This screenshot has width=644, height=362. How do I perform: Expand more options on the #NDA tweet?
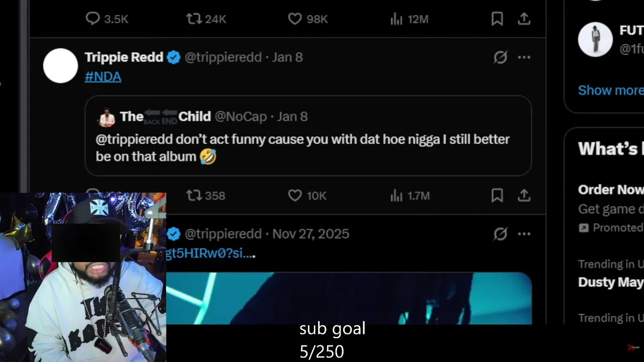coord(524,57)
